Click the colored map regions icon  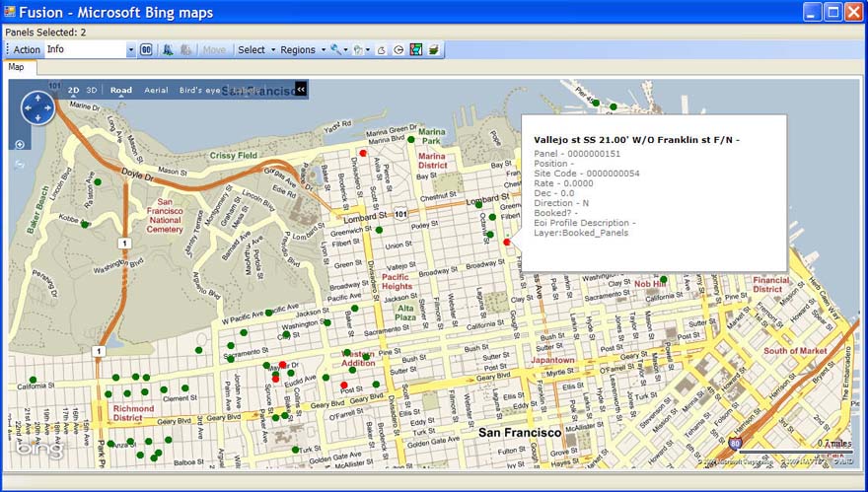pyautogui.click(x=416, y=50)
